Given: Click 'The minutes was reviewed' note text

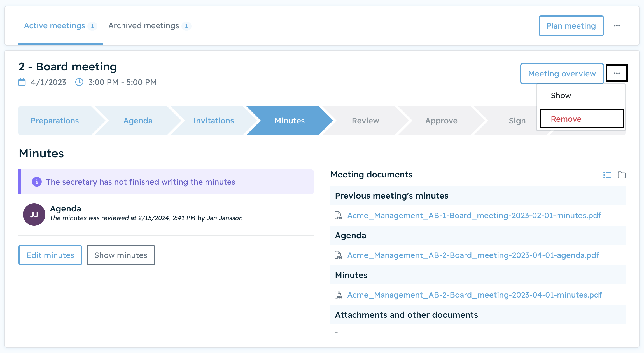Looking at the screenshot, I should pyautogui.click(x=146, y=218).
